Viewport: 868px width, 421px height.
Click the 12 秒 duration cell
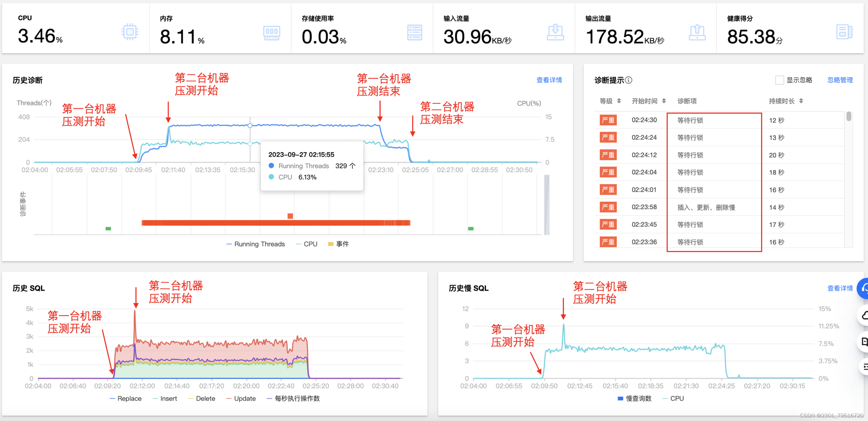click(x=777, y=121)
